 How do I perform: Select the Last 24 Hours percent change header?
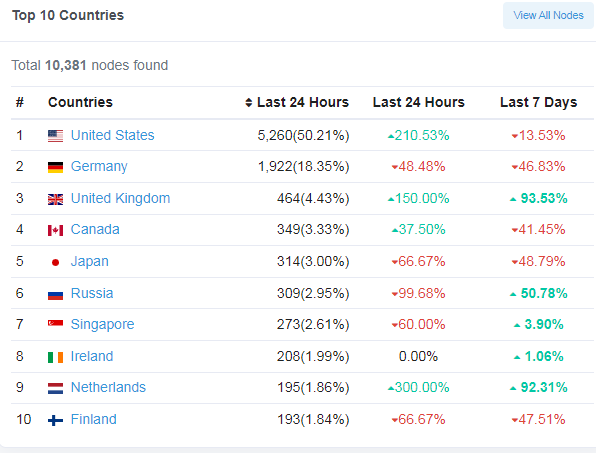419,102
